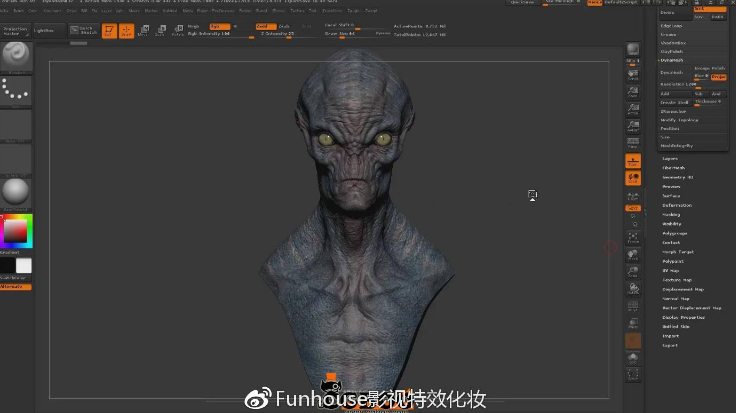Viewport: 736px width, 413px height.
Task: Click the Xpose icon at shelf bottom
Action: tap(633, 374)
